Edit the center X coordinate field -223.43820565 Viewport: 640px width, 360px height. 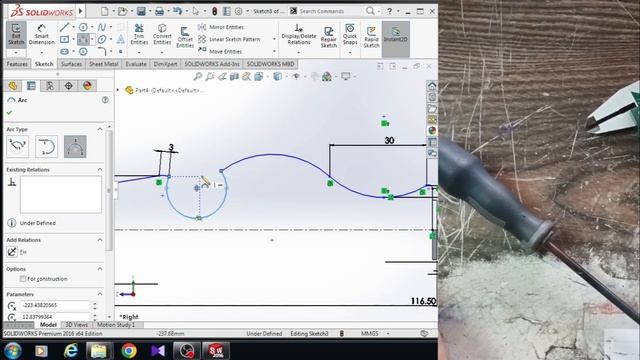[55, 305]
